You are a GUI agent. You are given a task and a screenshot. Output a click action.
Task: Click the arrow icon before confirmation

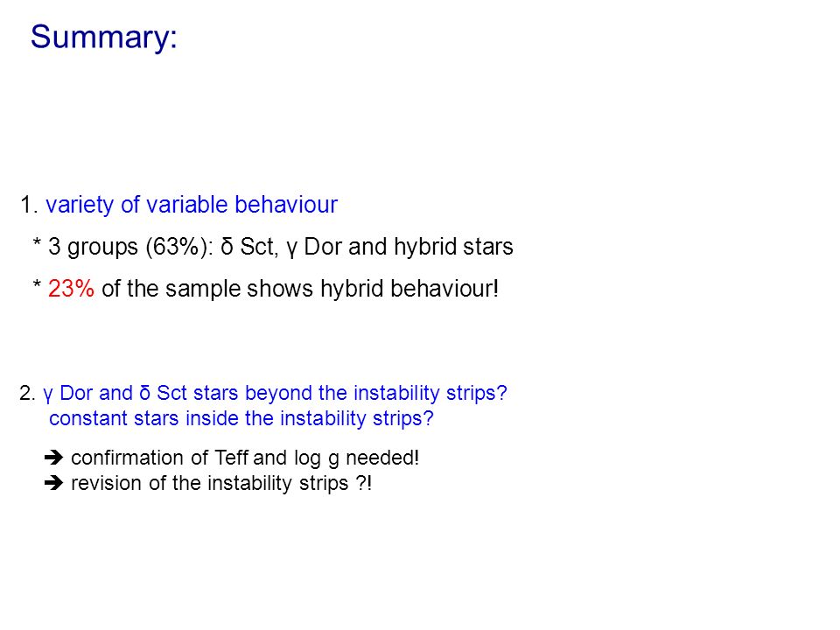[53, 458]
